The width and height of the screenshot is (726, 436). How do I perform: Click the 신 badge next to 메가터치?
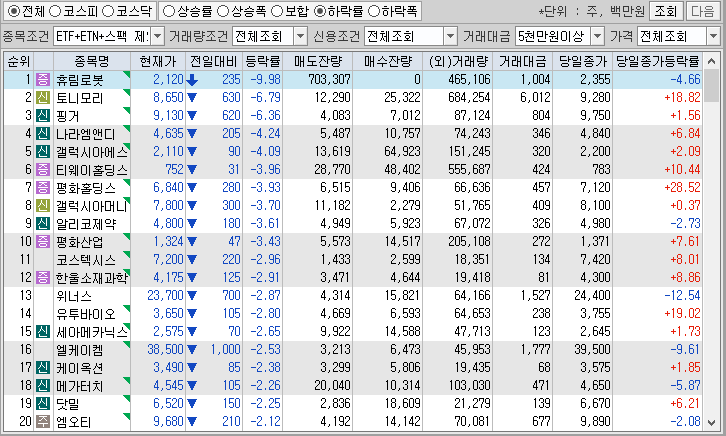pos(43,386)
